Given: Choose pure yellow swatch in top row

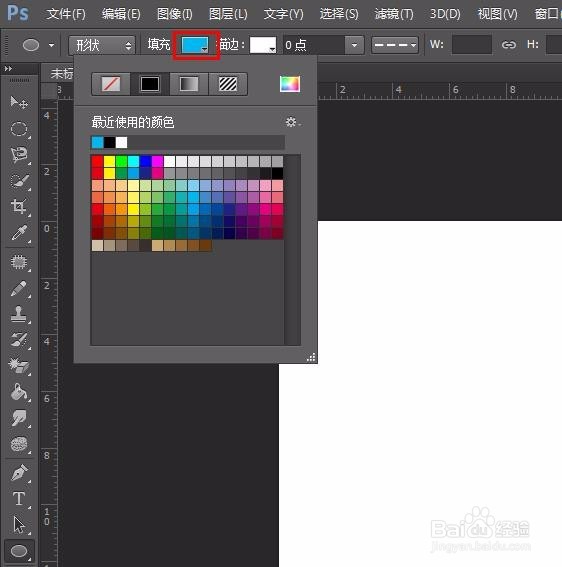Looking at the screenshot, I should (x=109, y=161).
